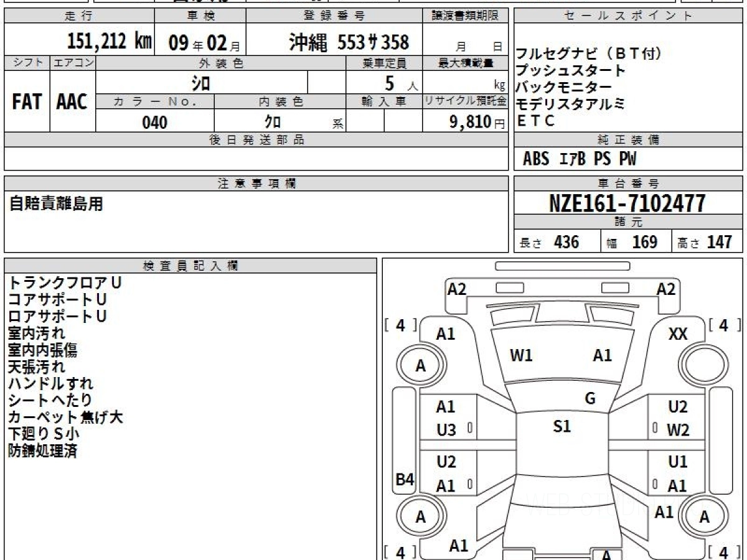Select inspector note ロアサポートU
This screenshot has width=747, height=560.
click(x=58, y=316)
